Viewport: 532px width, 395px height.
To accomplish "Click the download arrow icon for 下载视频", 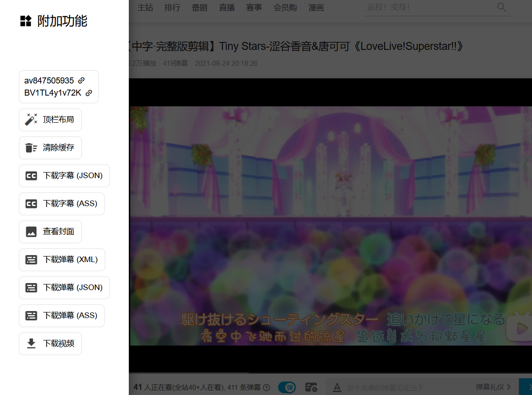I will [31, 344].
